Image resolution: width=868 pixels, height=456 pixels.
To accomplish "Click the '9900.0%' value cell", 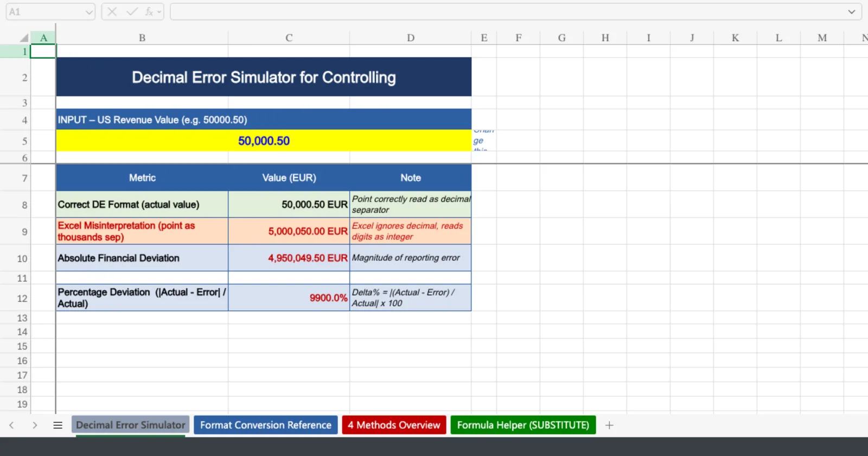I will 289,297.
